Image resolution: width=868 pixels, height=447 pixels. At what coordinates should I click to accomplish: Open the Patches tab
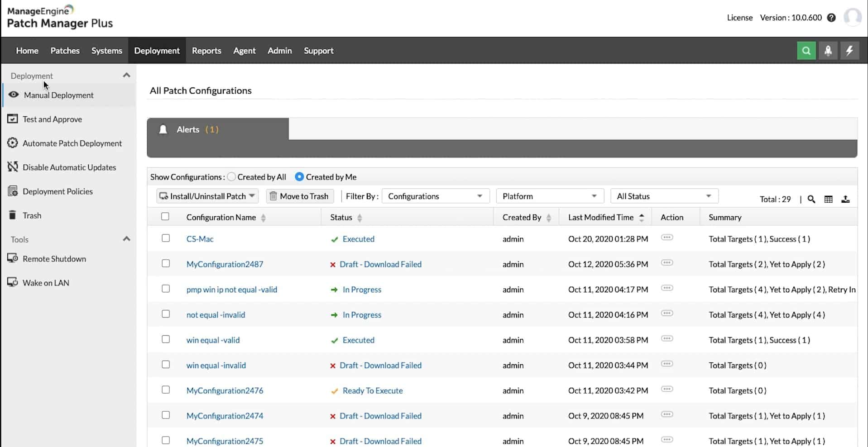[65, 51]
